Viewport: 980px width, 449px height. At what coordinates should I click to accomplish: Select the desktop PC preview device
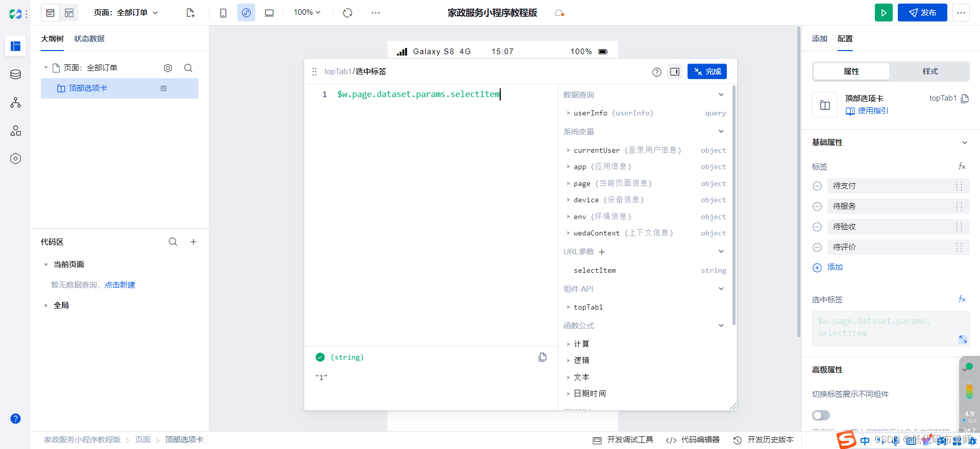point(269,13)
